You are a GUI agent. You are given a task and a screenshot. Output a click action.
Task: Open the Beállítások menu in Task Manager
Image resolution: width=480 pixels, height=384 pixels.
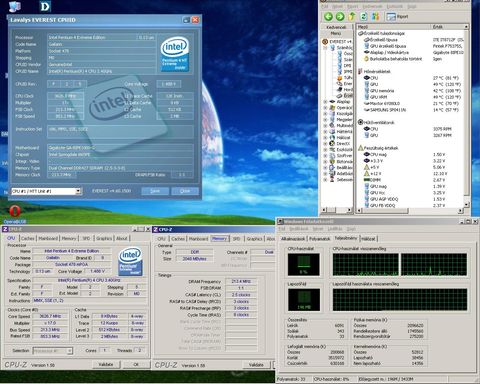click(x=299, y=229)
